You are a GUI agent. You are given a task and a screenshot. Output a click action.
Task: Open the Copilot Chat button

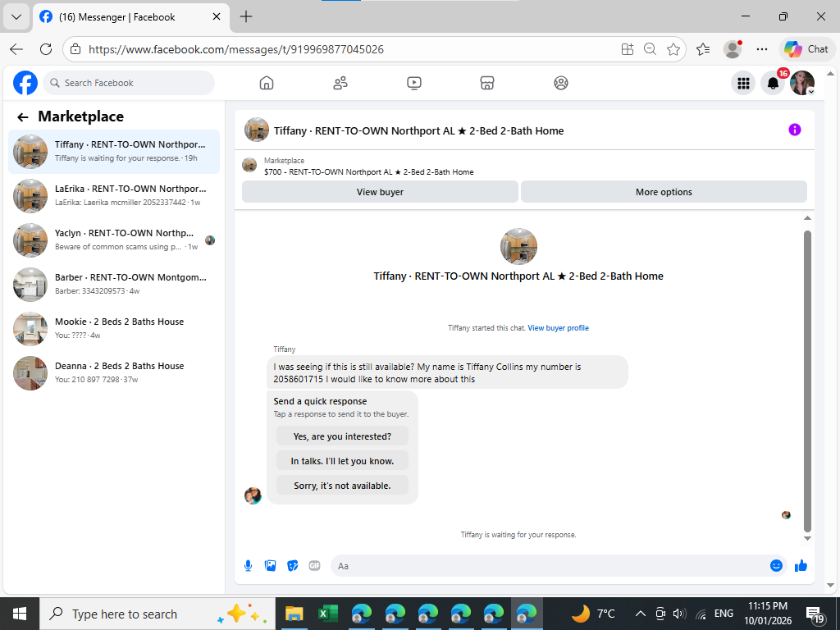[x=807, y=49]
